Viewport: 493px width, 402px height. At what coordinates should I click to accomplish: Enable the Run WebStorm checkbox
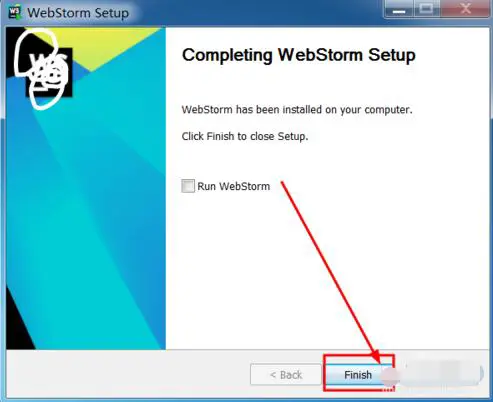(x=188, y=186)
